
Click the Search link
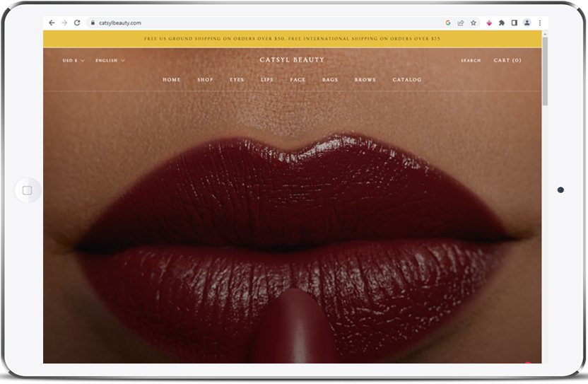[471, 60]
